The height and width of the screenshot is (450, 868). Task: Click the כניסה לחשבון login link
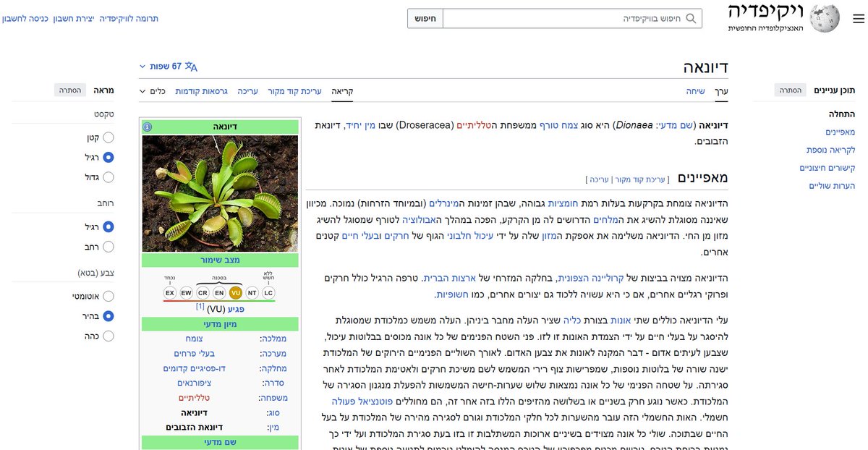point(25,18)
